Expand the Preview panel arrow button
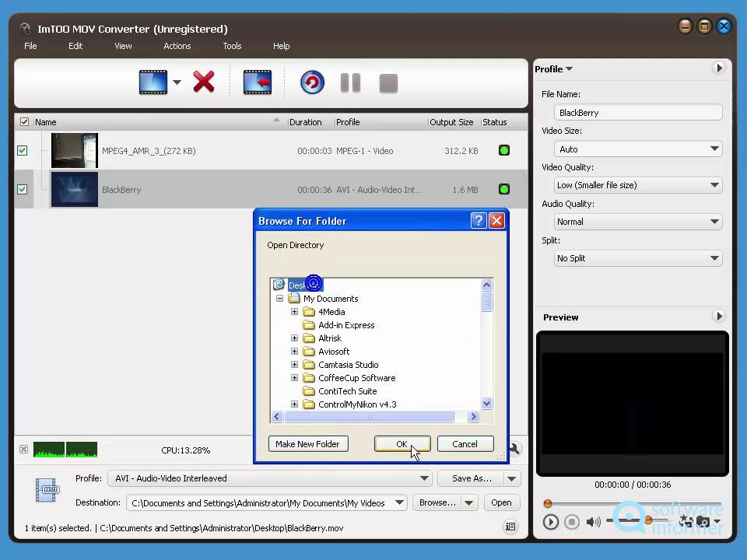747x560 pixels. click(x=719, y=317)
